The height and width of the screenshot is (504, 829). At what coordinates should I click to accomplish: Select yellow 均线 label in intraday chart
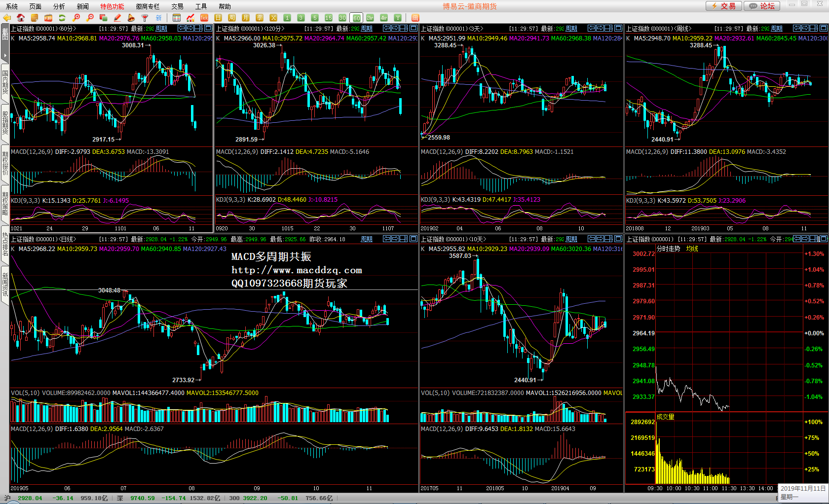[692, 249]
